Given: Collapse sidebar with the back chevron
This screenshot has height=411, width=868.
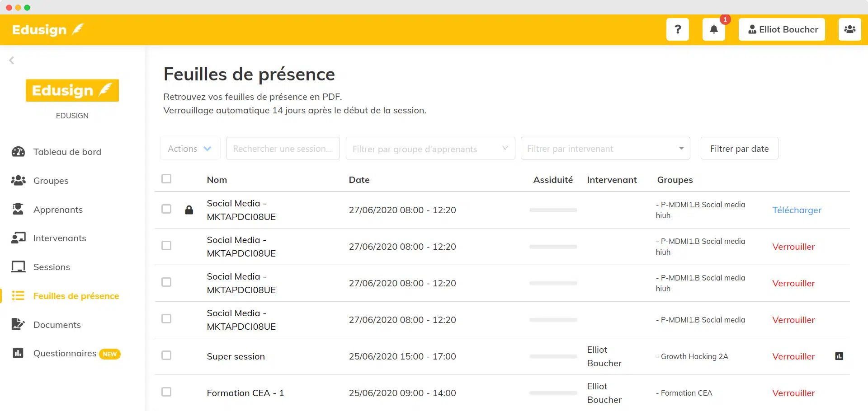Looking at the screenshot, I should (12, 60).
